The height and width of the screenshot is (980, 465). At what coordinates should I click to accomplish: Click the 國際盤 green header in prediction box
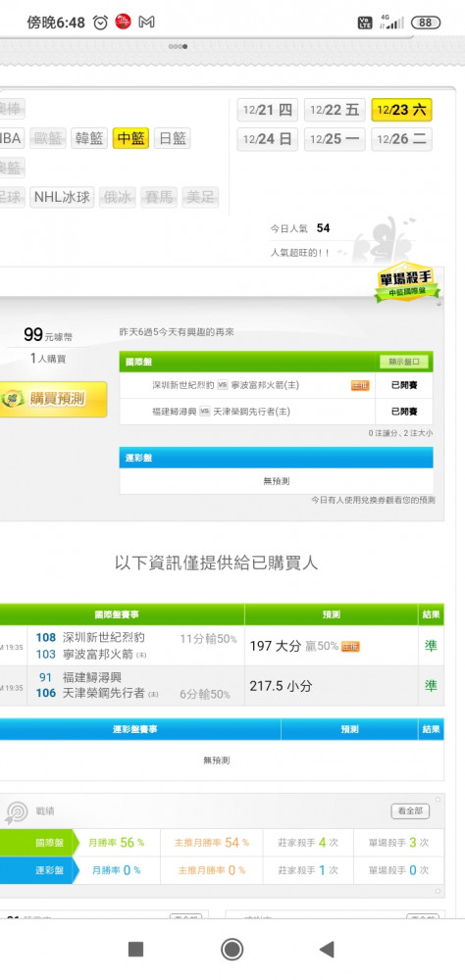click(x=276, y=362)
